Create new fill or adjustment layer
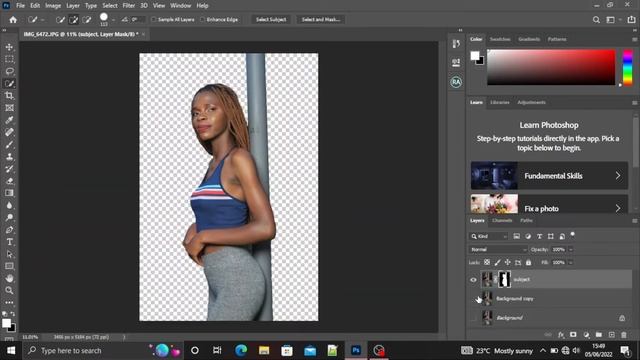This screenshot has height=360, width=640. pyautogui.click(x=586, y=335)
